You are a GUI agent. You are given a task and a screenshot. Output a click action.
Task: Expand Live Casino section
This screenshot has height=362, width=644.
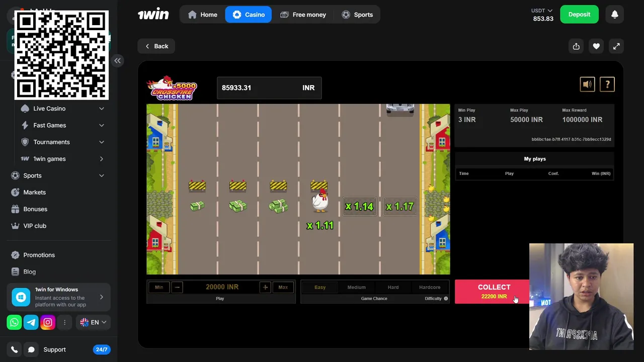pos(102,109)
